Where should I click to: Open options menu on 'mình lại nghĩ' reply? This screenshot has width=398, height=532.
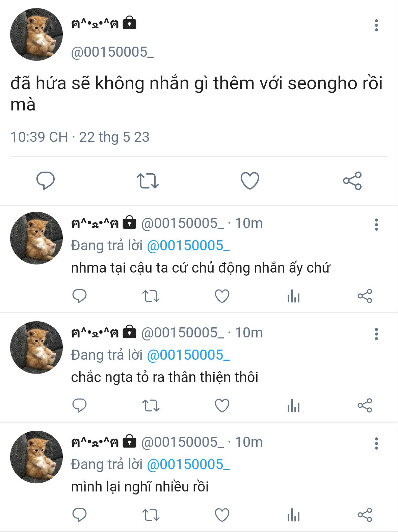pyautogui.click(x=376, y=444)
